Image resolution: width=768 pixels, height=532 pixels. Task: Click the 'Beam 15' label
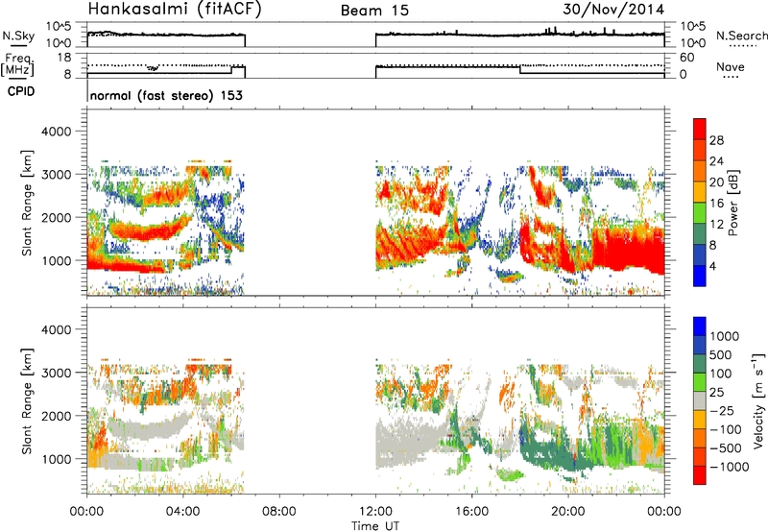point(374,11)
